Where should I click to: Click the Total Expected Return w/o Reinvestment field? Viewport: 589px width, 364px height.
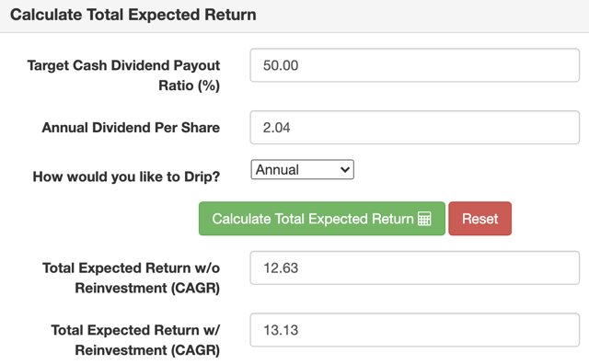[415, 267]
